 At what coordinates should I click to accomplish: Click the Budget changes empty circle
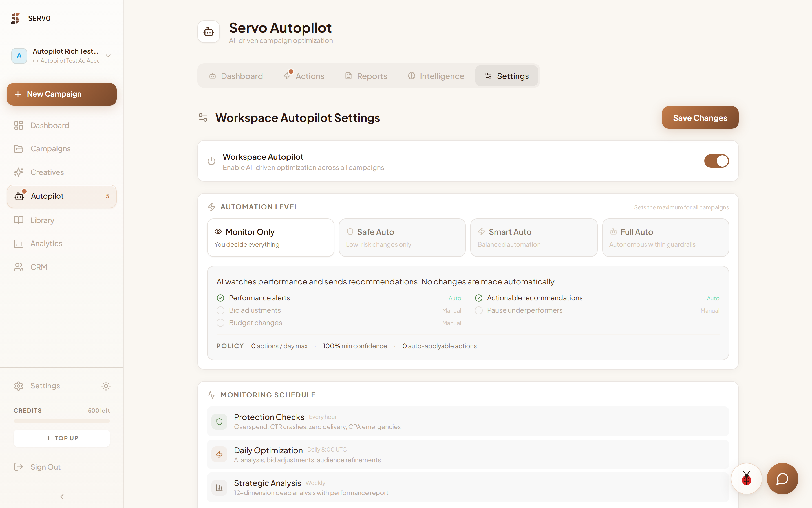click(x=220, y=323)
